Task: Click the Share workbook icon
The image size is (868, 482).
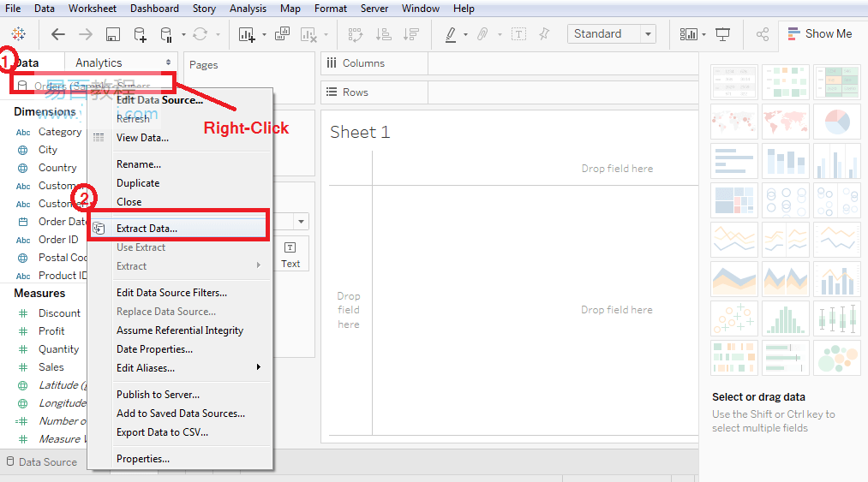Action: pos(763,34)
